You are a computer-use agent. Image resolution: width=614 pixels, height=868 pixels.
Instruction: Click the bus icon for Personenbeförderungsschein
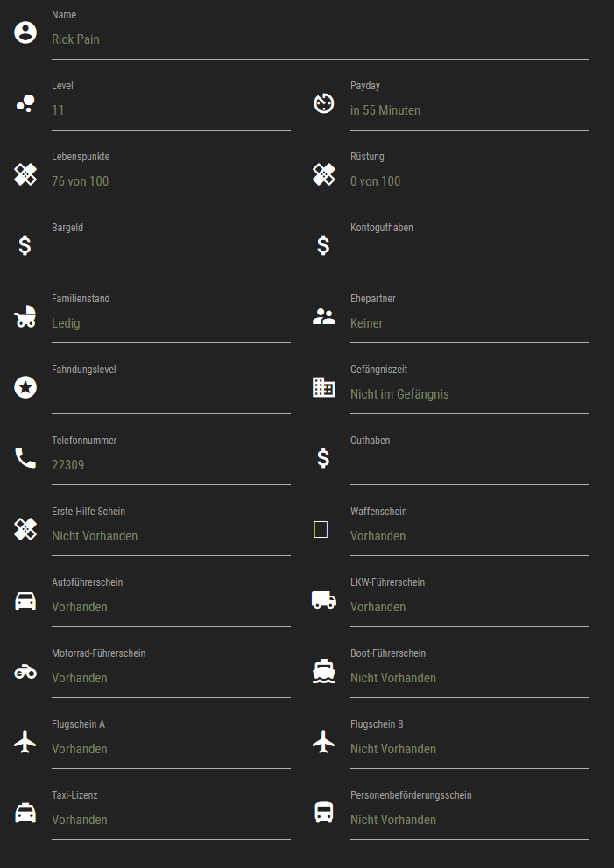coord(324,813)
